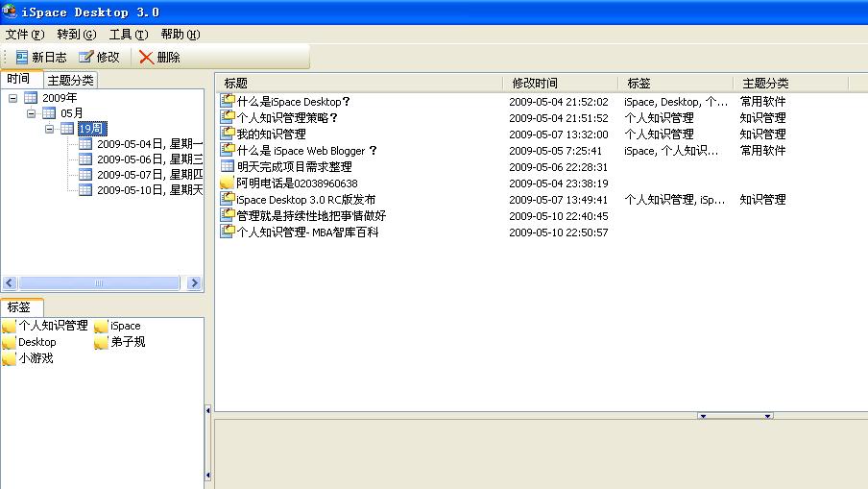
Task: Click the note icon of 管理就是持续性地把事情做好
Action: click(227, 215)
